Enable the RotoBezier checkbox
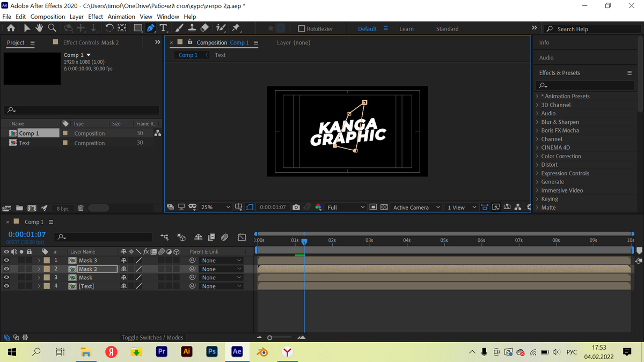This screenshot has width=644, height=362. (301, 29)
